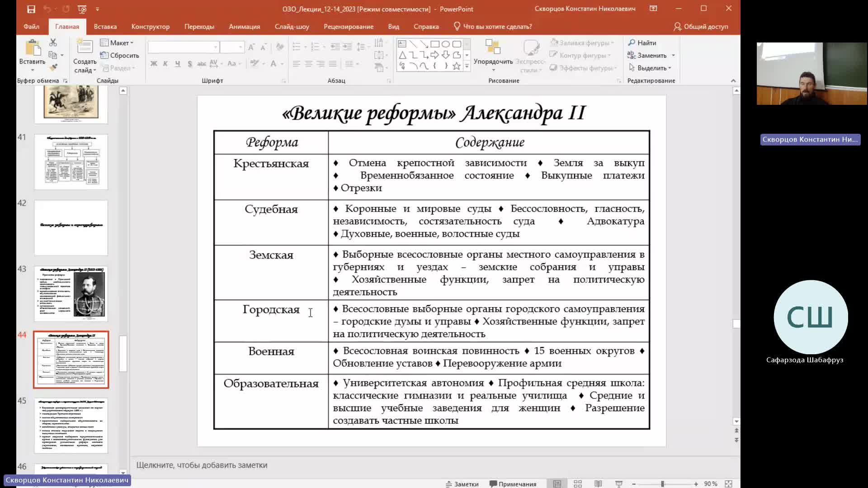868x488 pixels.
Task: Toggle underline Ч formatting
Action: [178, 64]
